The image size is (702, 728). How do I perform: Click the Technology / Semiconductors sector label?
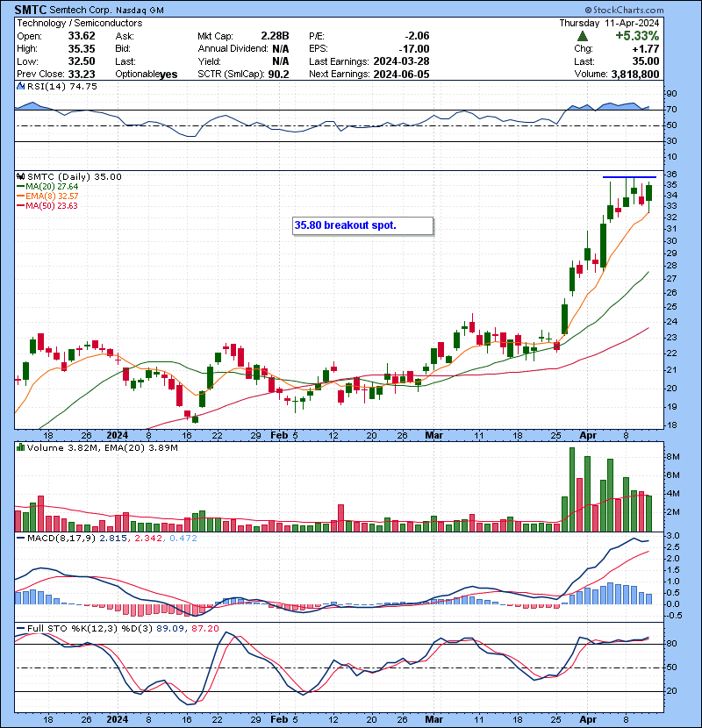click(80, 23)
